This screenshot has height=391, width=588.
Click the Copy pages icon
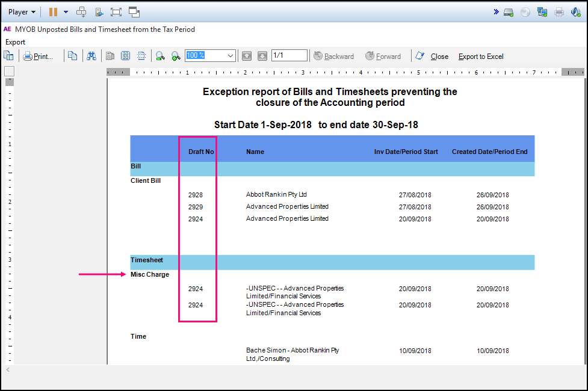[x=73, y=56]
